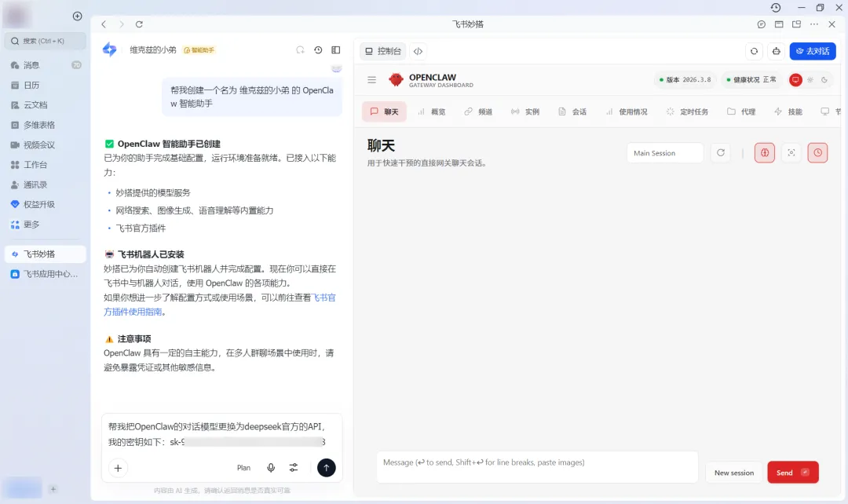Open chat history clock icon in assistant header
848x504 pixels.
pos(318,49)
